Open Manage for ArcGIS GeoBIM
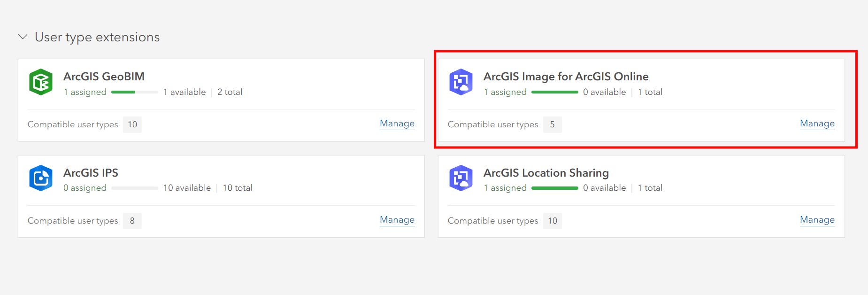This screenshot has height=295, width=868. [x=397, y=124]
